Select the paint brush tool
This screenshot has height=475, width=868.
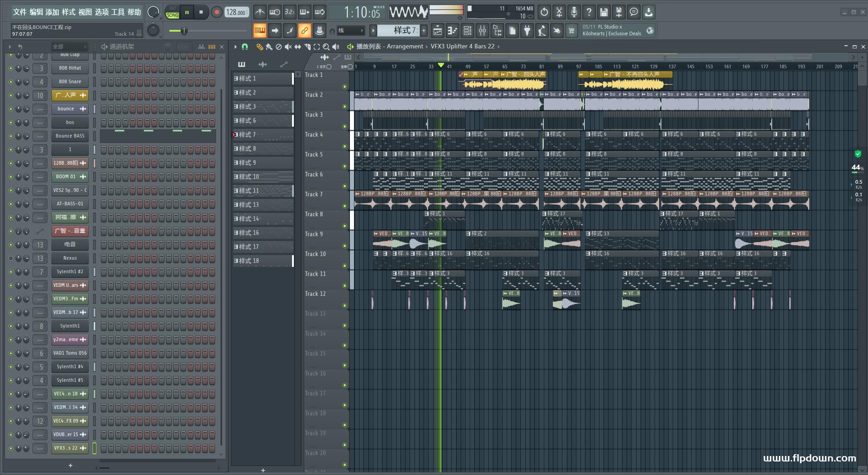click(x=269, y=47)
